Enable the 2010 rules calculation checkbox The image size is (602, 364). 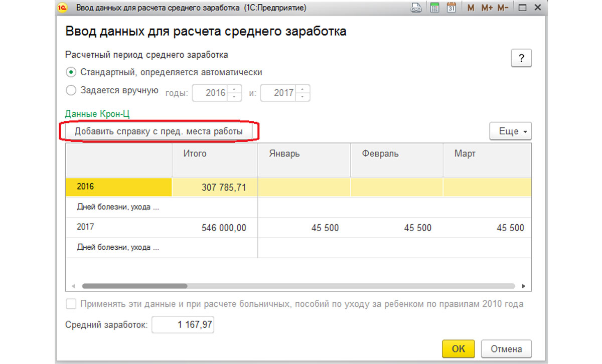point(71,304)
